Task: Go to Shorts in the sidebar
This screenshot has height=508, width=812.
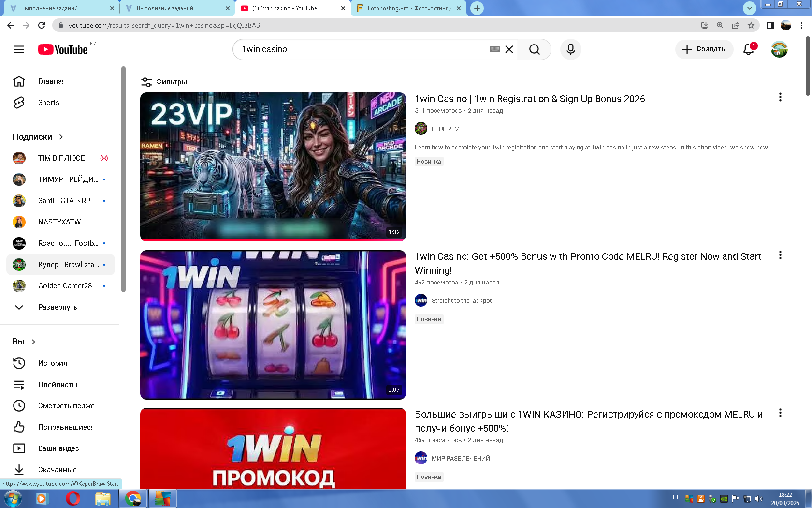Action: [x=48, y=103]
